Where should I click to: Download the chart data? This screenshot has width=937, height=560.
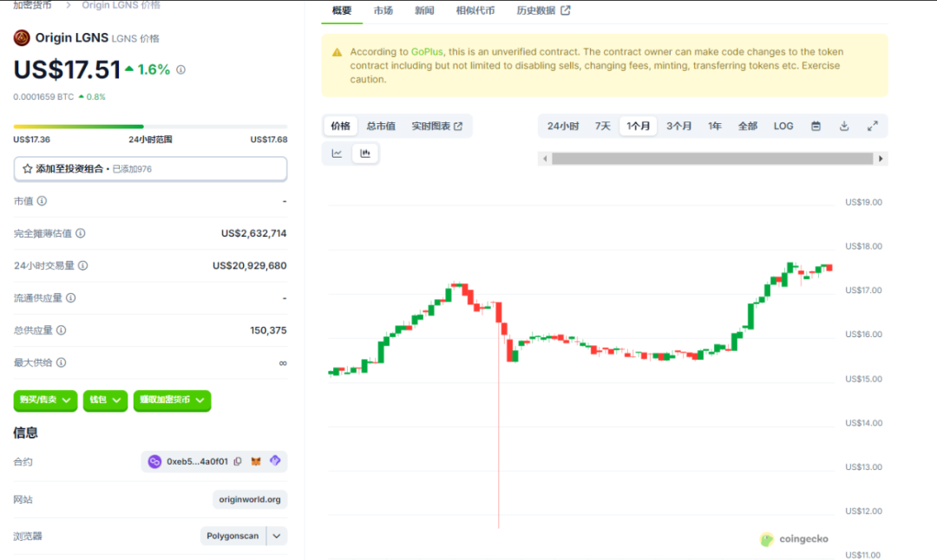[x=844, y=127]
